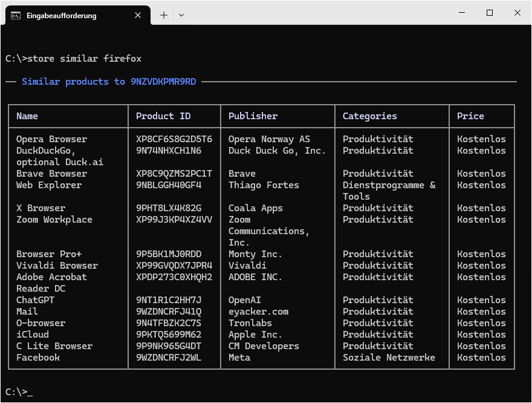The image size is (532, 403).
Task: Click product ID 9P5BK1MJ0RDD
Action: click(x=169, y=254)
